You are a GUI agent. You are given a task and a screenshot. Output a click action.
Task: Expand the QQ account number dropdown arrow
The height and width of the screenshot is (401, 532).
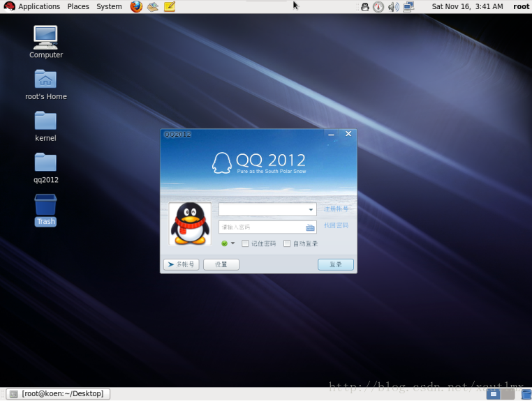point(311,209)
